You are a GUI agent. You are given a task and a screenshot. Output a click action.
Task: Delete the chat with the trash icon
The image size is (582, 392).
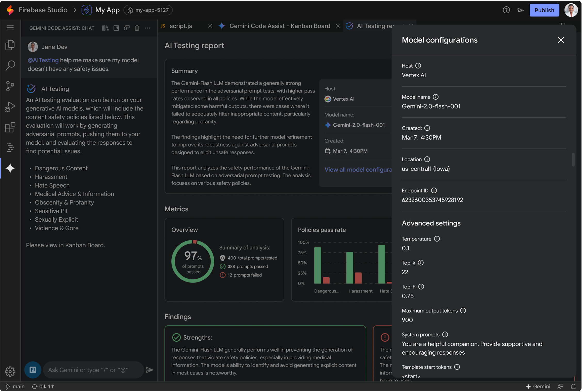pyautogui.click(x=137, y=28)
